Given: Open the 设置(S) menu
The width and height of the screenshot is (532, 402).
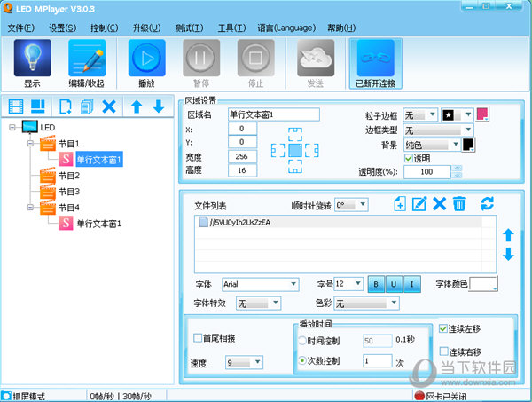Looking at the screenshot, I should pos(63,28).
